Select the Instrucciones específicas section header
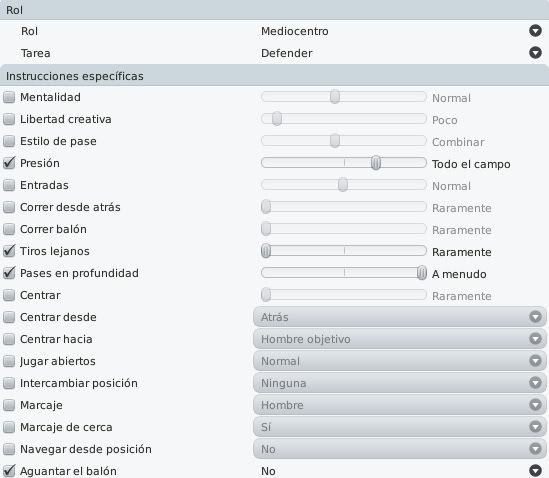The width and height of the screenshot is (549, 478). 274,76
